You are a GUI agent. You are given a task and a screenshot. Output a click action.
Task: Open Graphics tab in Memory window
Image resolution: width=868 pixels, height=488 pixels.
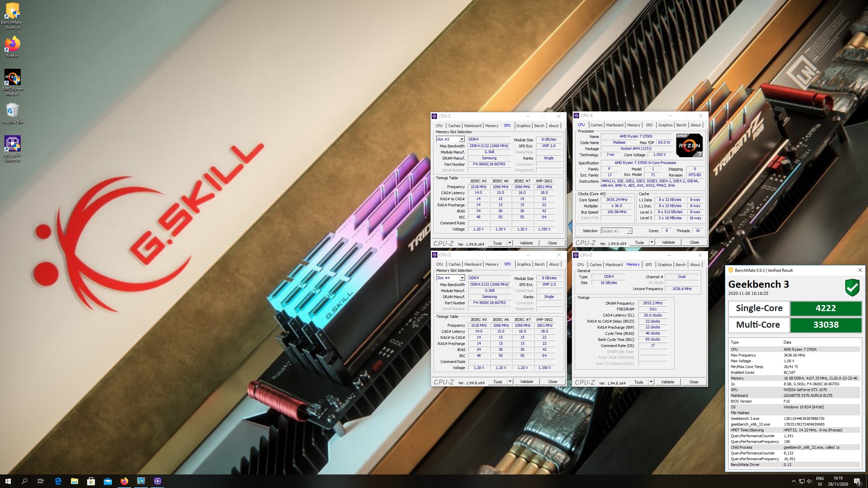(x=665, y=265)
